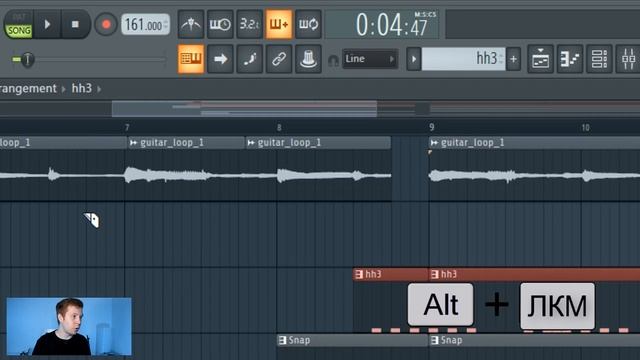Add a new pattern with the plus button

(513, 59)
